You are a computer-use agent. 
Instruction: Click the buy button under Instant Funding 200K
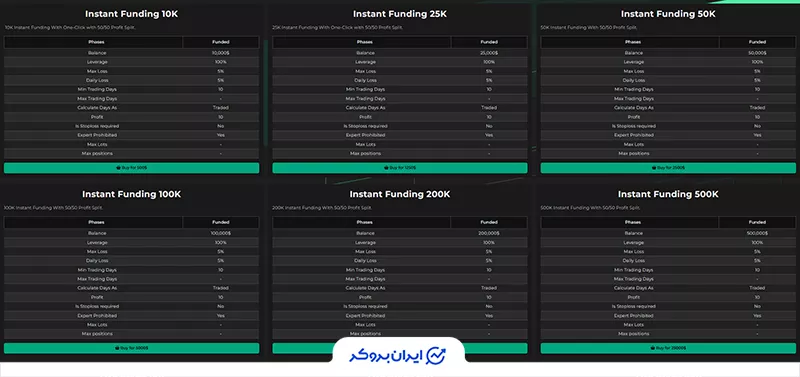[399, 348]
